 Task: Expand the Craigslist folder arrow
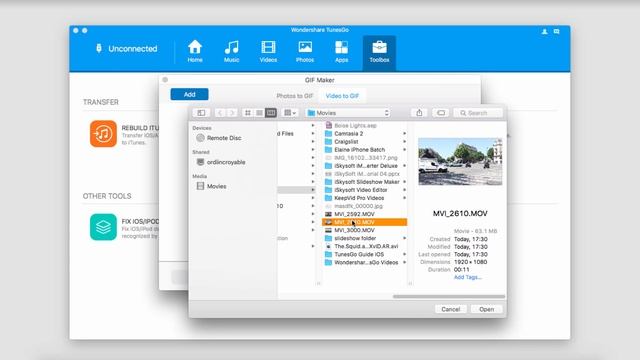tap(404, 142)
